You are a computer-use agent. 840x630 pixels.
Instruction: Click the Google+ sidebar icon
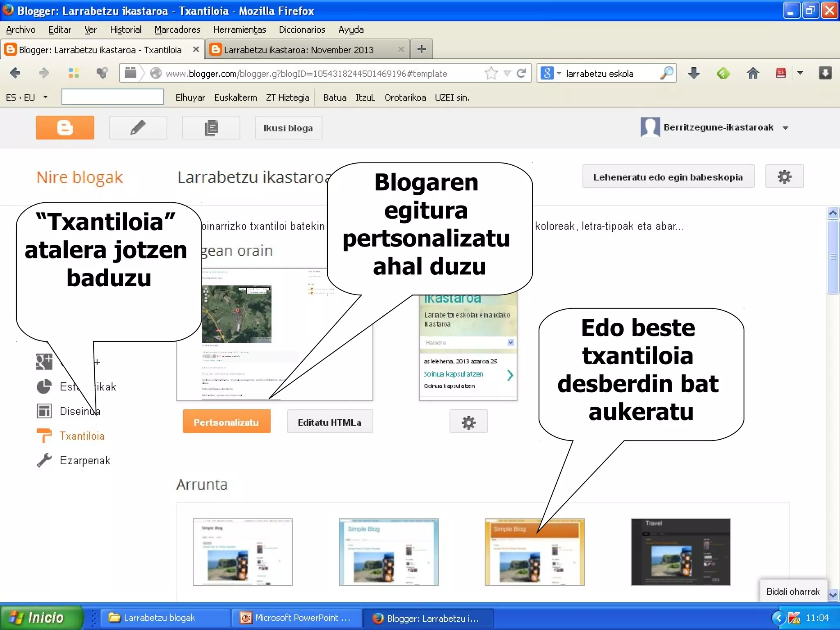pos(44,362)
